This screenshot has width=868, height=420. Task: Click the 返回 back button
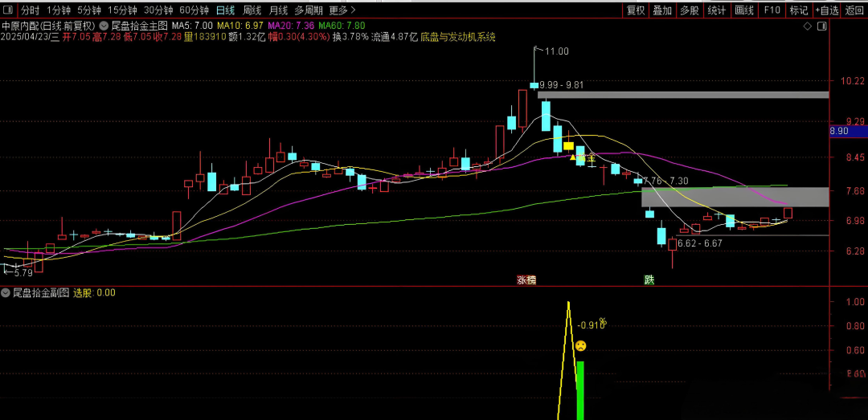[x=854, y=10]
